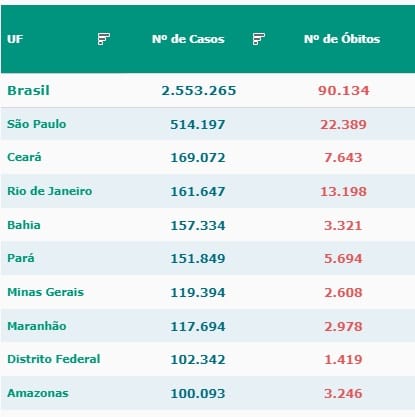The width and height of the screenshot is (415, 417).
Task: Open the Minas Gerais state entry
Action: [45, 292]
